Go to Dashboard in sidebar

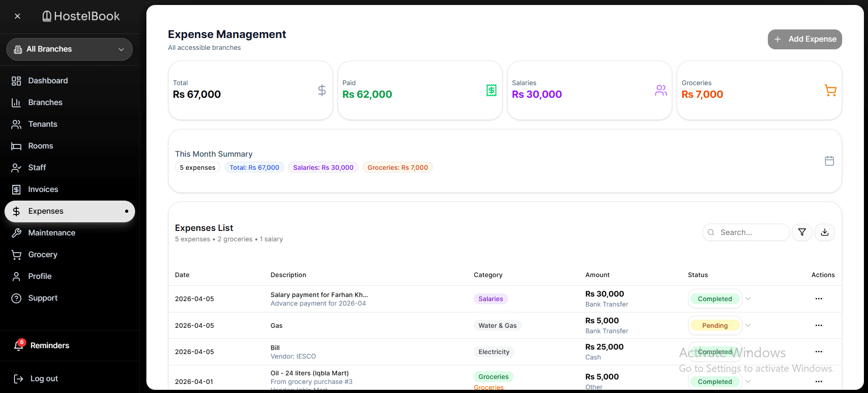[69, 81]
